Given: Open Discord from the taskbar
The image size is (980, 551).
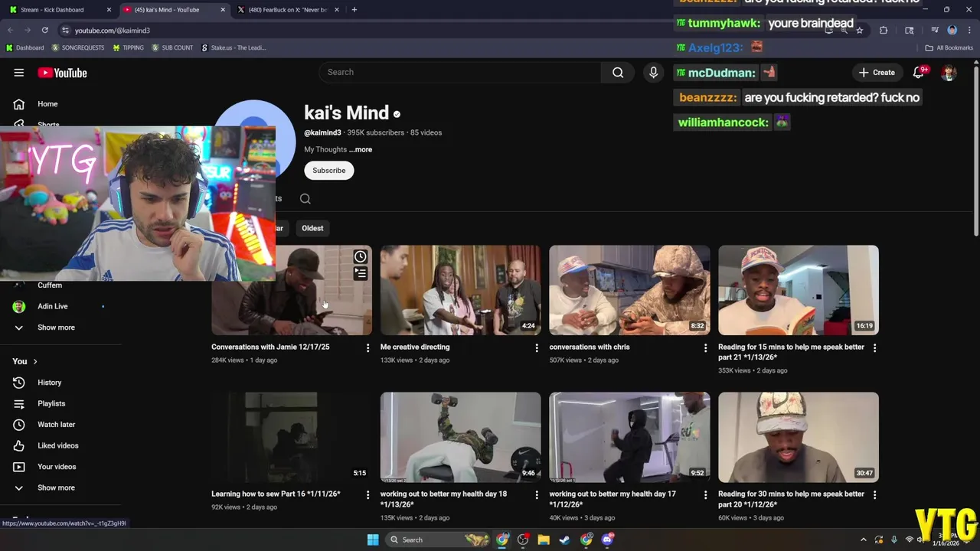Looking at the screenshot, I should 607,540.
